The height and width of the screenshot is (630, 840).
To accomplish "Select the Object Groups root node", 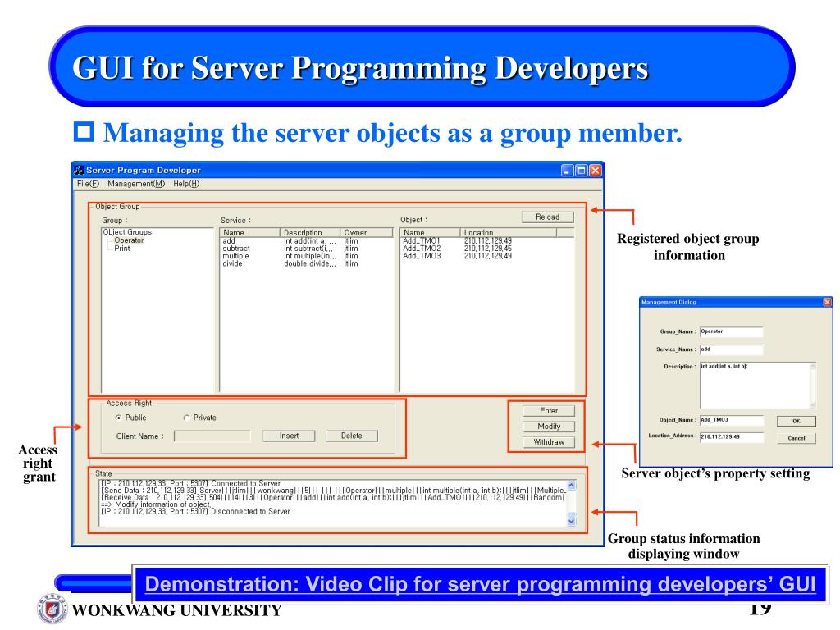I will (x=127, y=232).
